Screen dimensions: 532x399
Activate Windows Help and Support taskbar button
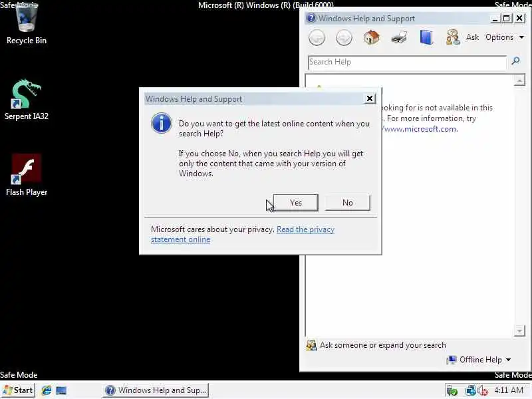click(156, 390)
